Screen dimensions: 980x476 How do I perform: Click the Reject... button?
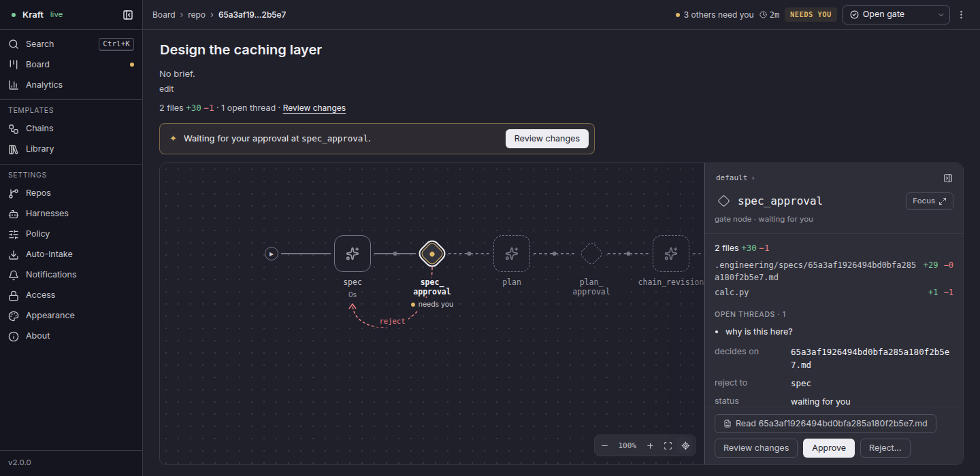885,448
